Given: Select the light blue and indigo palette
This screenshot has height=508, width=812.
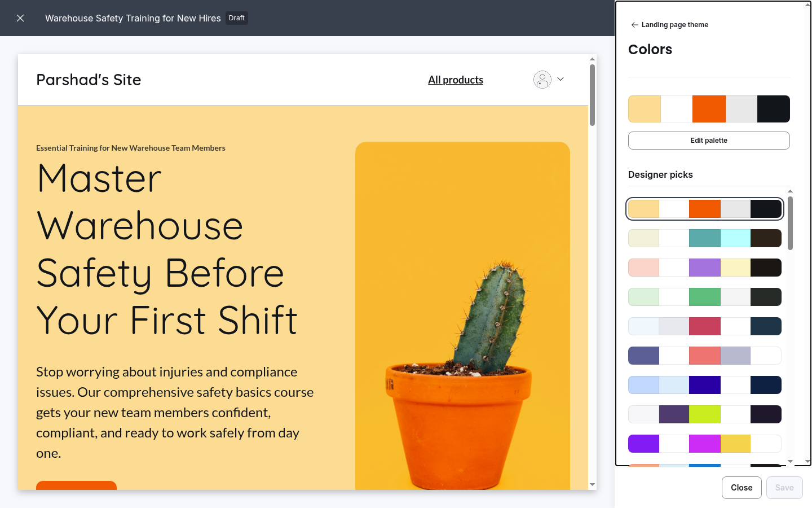Looking at the screenshot, I should pyautogui.click(x=705, y=385).
